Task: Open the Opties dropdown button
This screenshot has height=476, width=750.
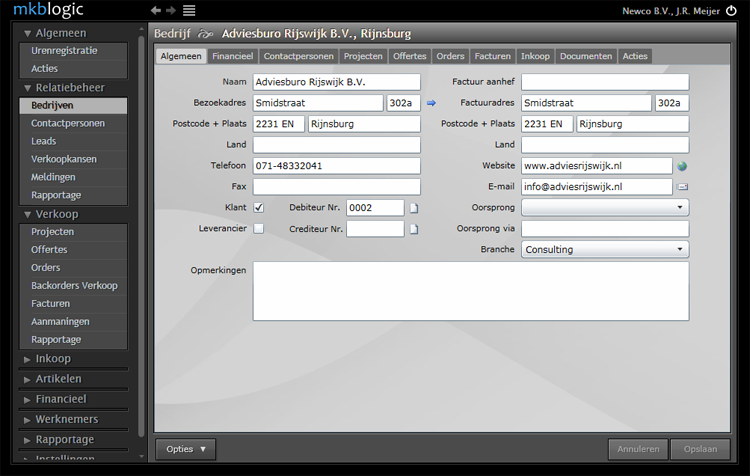Action: 185,450
